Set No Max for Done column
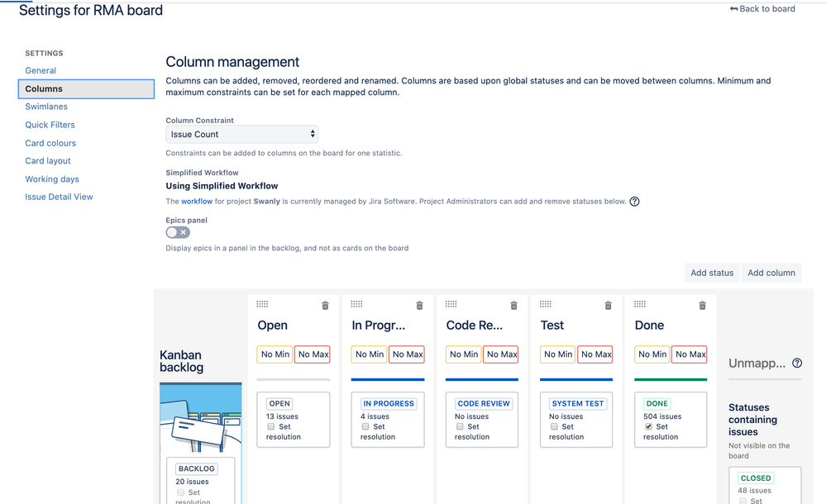The width and height of the screenshot is (826, 504). click(x=690, y=354)
